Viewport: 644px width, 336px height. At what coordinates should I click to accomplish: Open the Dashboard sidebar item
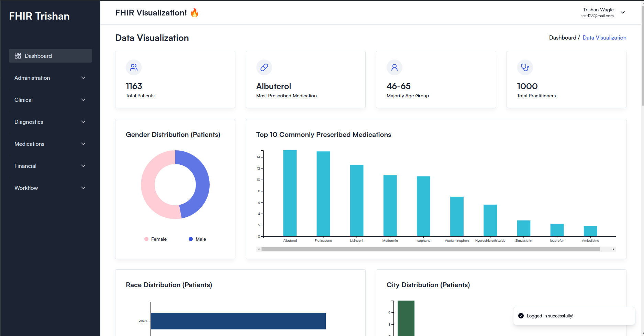[51, 56]
